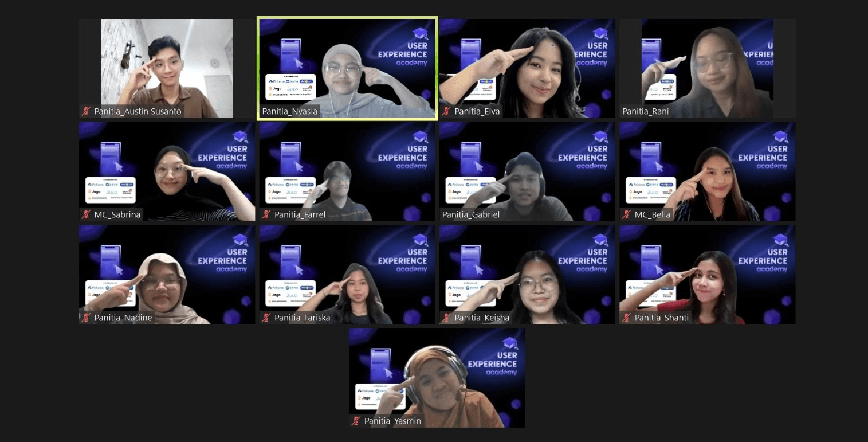
Task: Click the name label Panitia_Nadine
Action: tap(123, 318)
